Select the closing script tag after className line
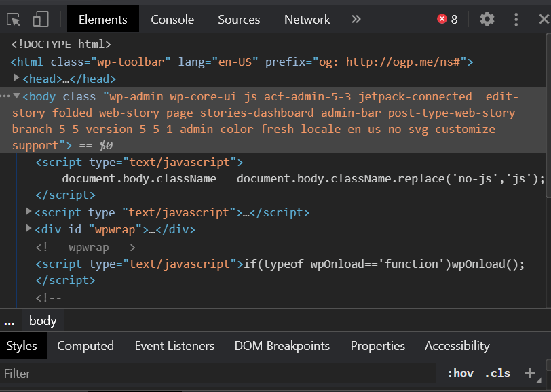This screenshot has height=392, width=551. coord(66,195)
